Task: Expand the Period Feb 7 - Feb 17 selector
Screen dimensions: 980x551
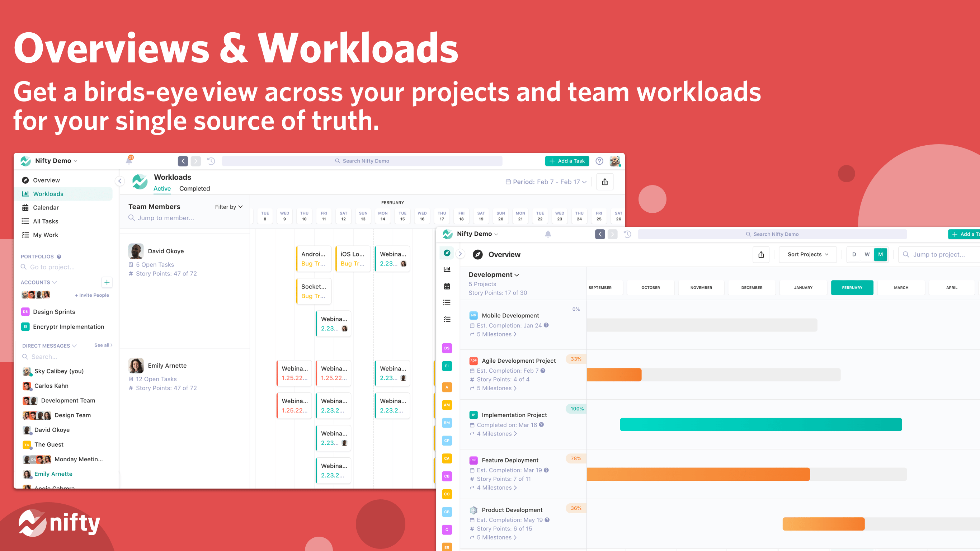Action: (x=546, y=182)
